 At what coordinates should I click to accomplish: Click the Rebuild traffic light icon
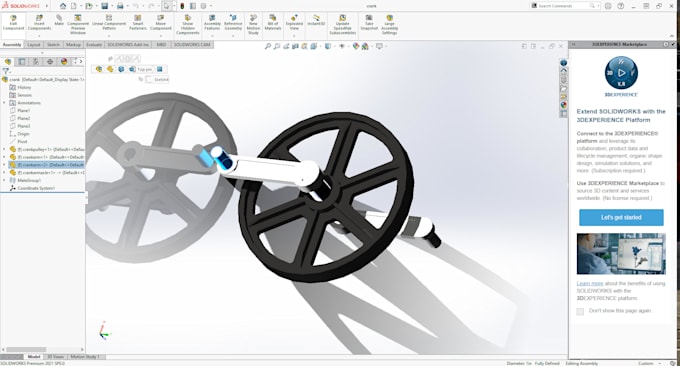tap(182, 6)
